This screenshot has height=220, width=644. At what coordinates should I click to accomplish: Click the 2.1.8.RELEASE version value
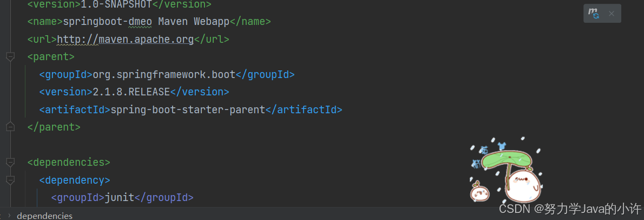coord(132,92)
